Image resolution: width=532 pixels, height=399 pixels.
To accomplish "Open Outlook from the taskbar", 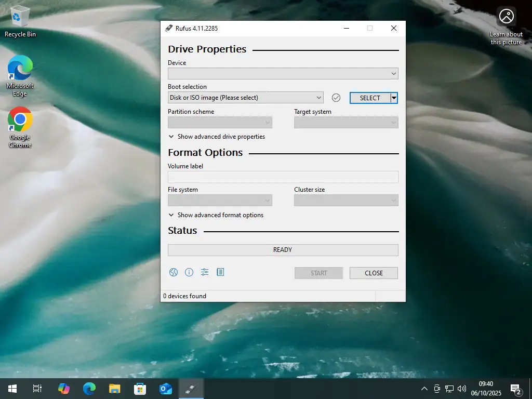I will 166,389.
